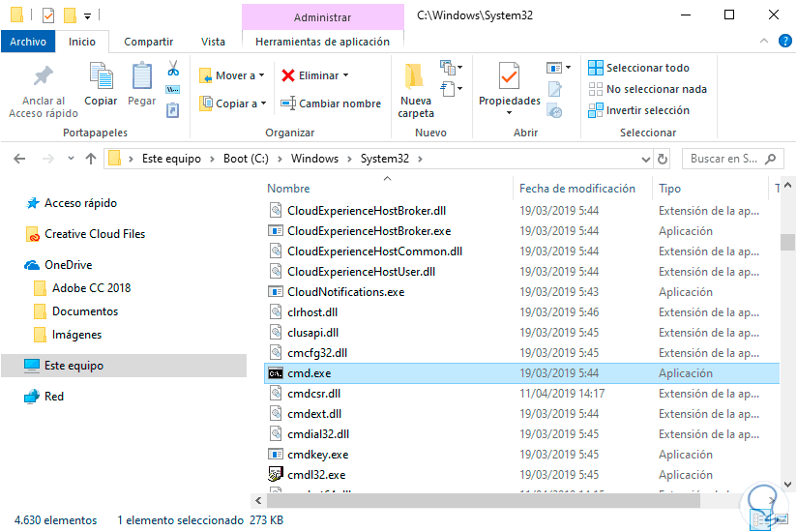Click Invertir selección button

[638, 110]
